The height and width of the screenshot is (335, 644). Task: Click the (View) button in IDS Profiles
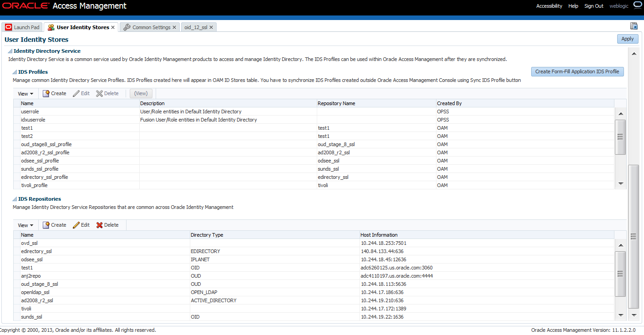coord(141,93)
